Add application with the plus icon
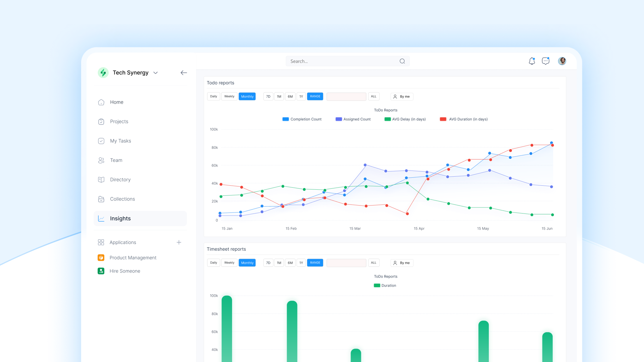The image size is (644, 362). point(179,242)
